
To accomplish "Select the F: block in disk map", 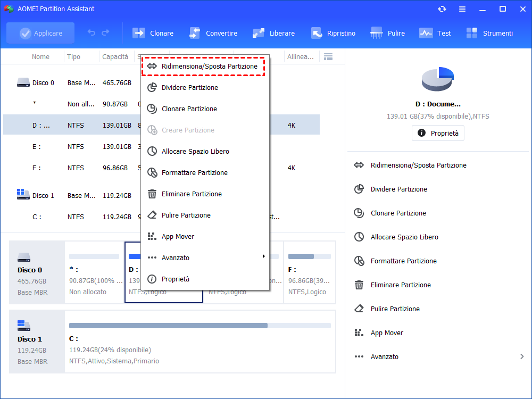I will [310, 272].
